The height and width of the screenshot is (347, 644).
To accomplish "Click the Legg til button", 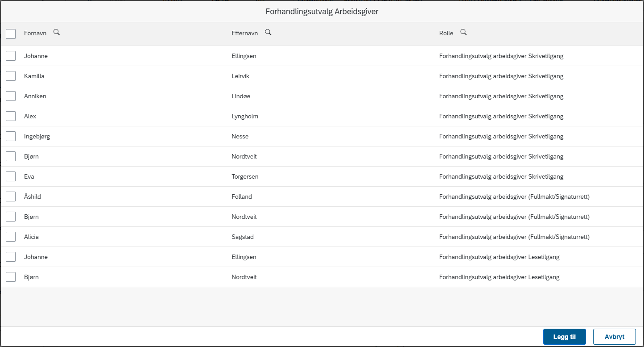I will (x=564, y=337).
